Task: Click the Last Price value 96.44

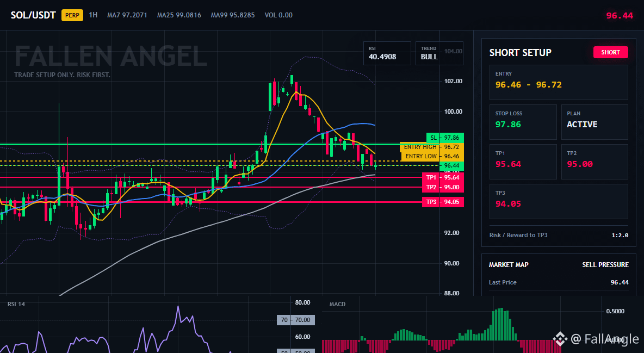Action: click(620, 282)
